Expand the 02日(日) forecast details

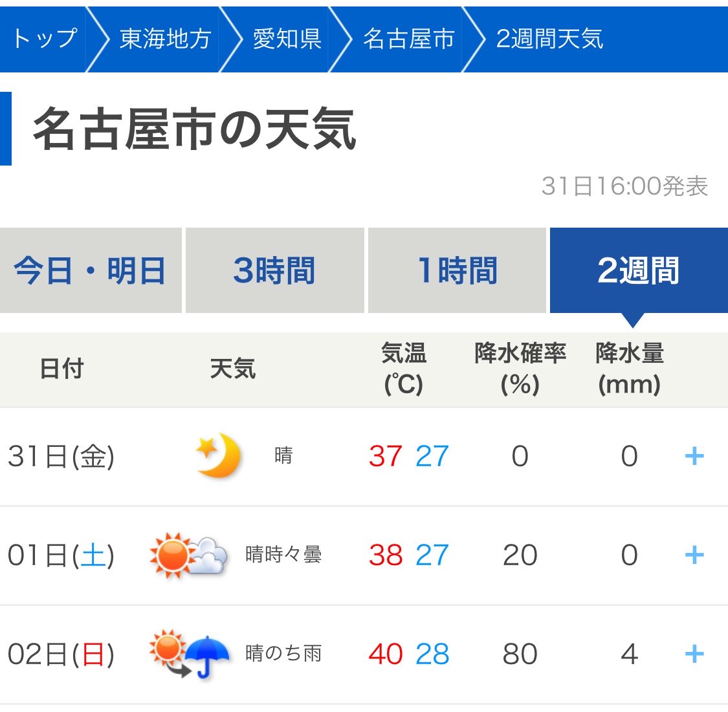click(x=694, y=654)
